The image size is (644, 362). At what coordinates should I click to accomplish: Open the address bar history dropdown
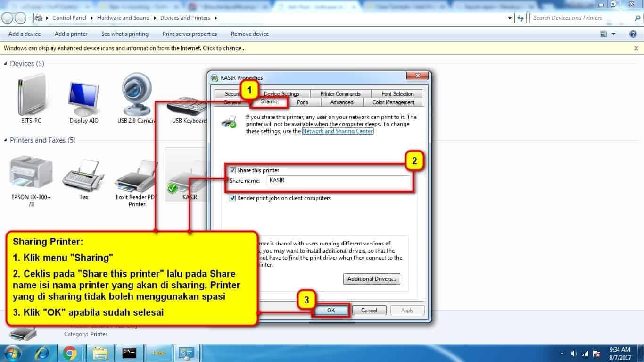tap(510, 18)
